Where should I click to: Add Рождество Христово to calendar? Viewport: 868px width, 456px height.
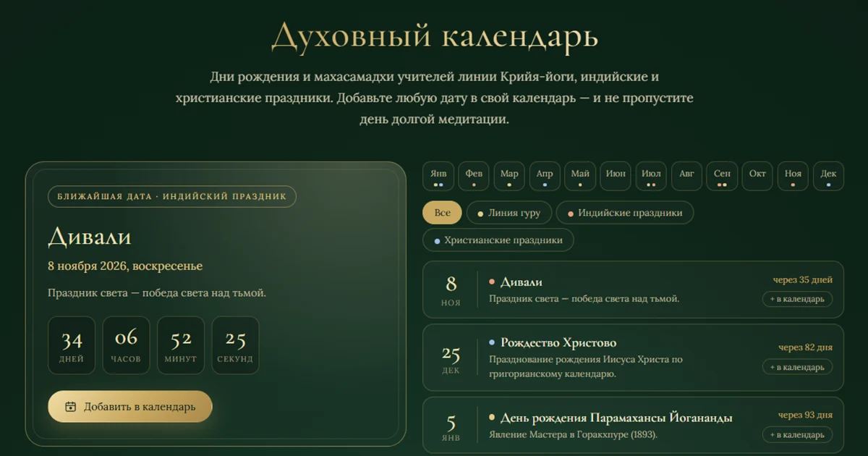coord(797,367)
